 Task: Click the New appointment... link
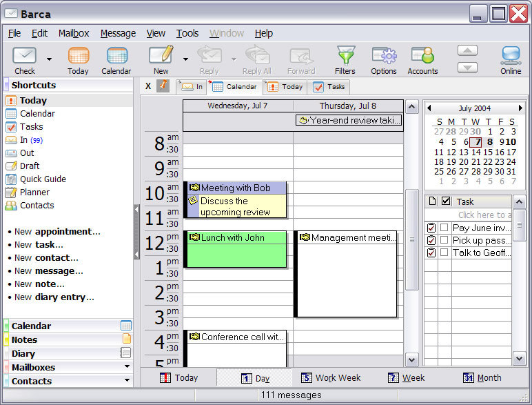(x=57, y=232)
